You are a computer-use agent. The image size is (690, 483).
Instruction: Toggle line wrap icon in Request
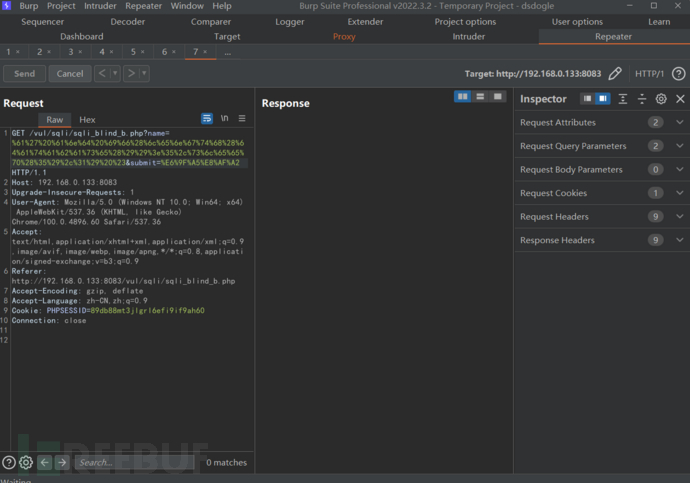[x=207, y=118]
